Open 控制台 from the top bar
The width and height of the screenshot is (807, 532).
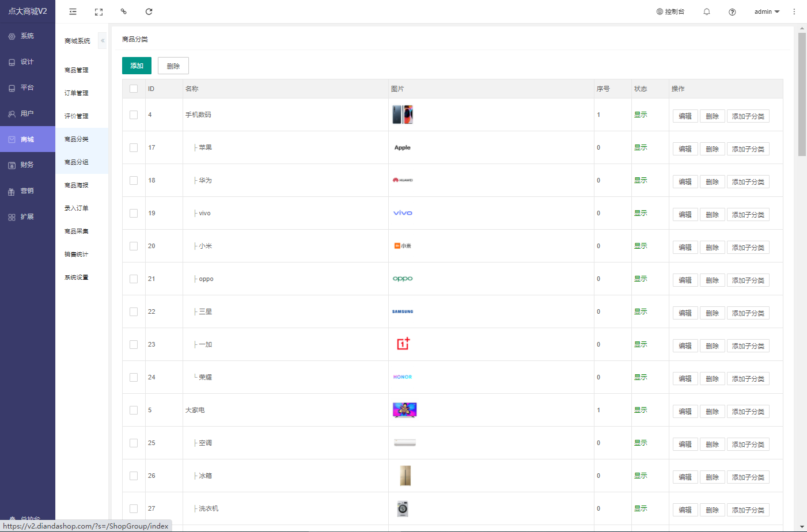(x=670, y=12)
